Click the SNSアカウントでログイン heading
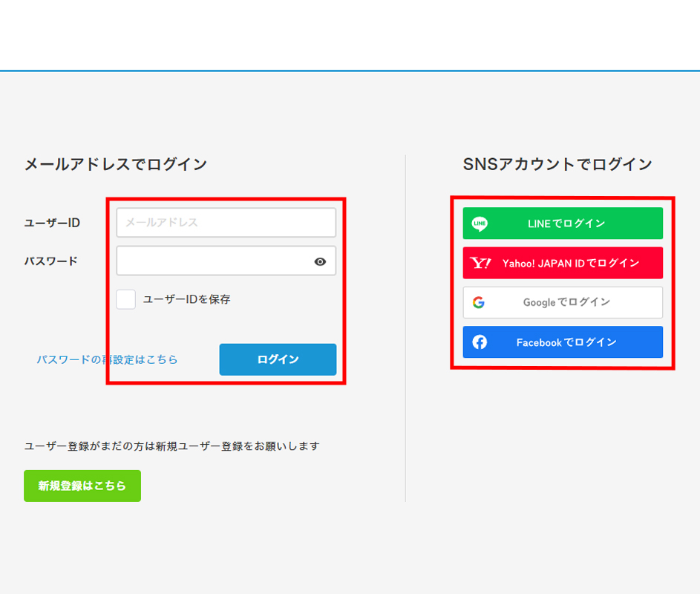Viewport: 700px width, 594px height. [x=557, y=164]
